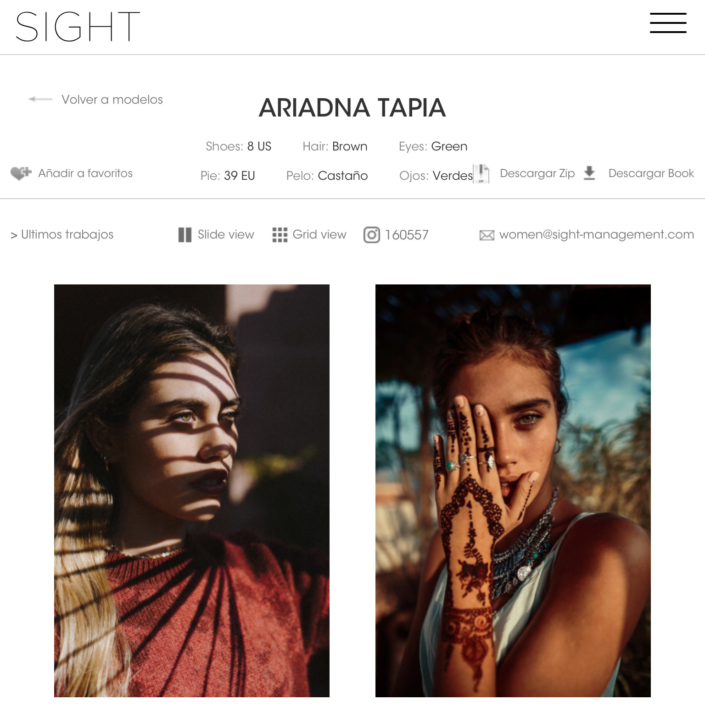
Task: Add model with Añadir a favoritos
Action: 85,173
